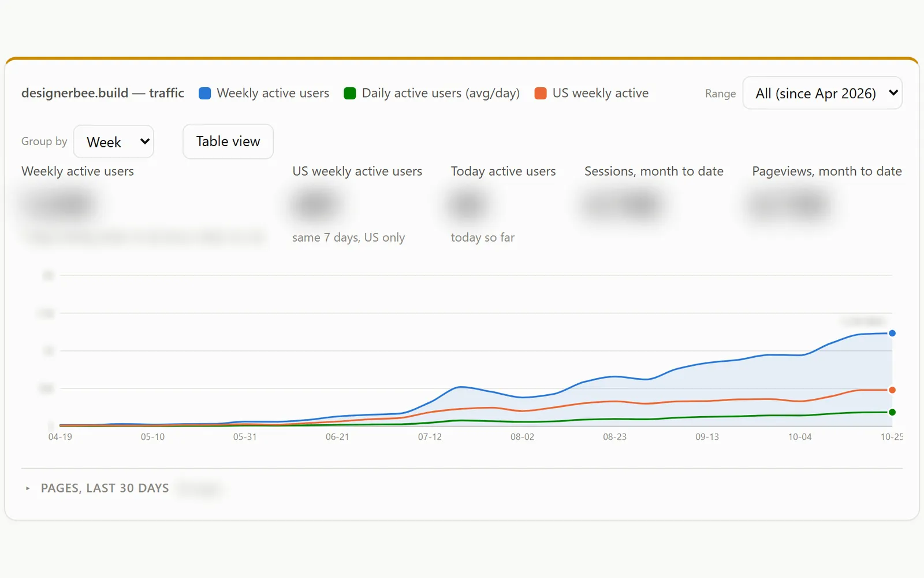Click the 'US weekly active' legend label
Viewport: 924px width, 578px height.
coord(601,93)
